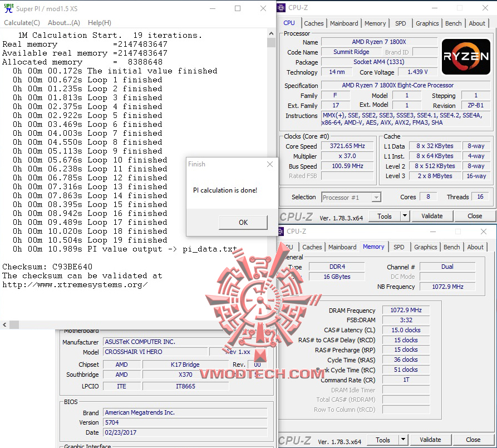
Task: Switch to the SPD tab in upper CPU-Z
Action: (x=400, y=23)
